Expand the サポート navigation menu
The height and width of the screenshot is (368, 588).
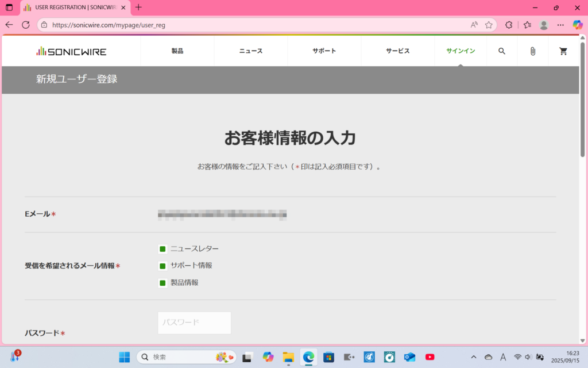click(x=324, y=51)
